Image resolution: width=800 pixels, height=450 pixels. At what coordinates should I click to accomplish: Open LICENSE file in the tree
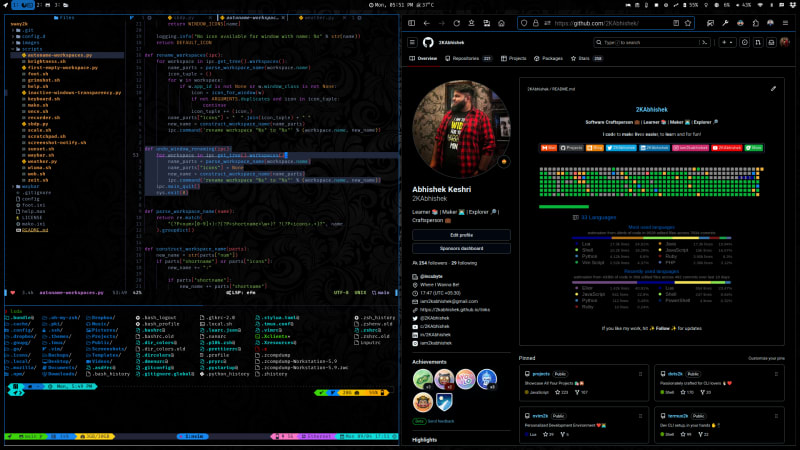pos(28,217)
